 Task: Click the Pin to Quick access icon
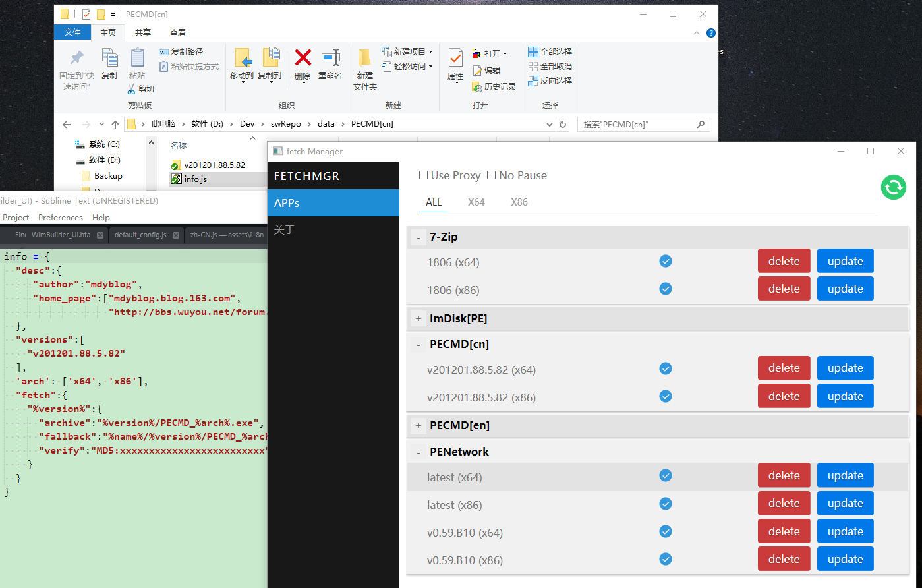(77, 57)
